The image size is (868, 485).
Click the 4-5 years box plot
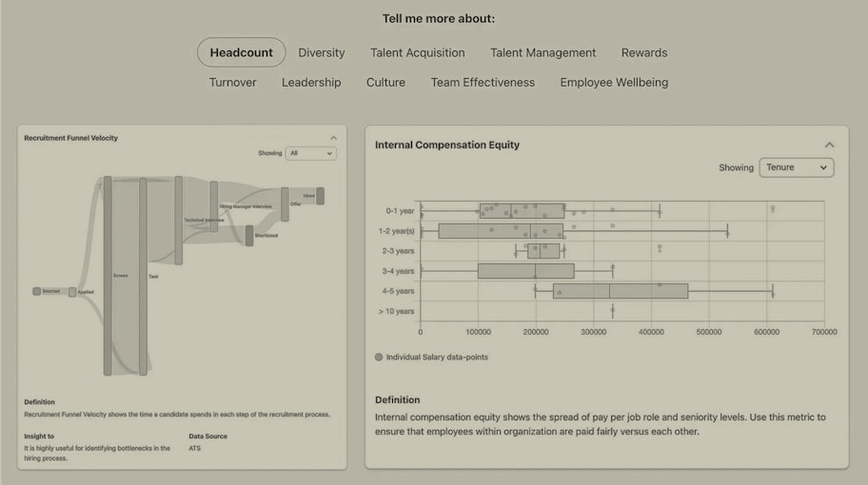621,291
